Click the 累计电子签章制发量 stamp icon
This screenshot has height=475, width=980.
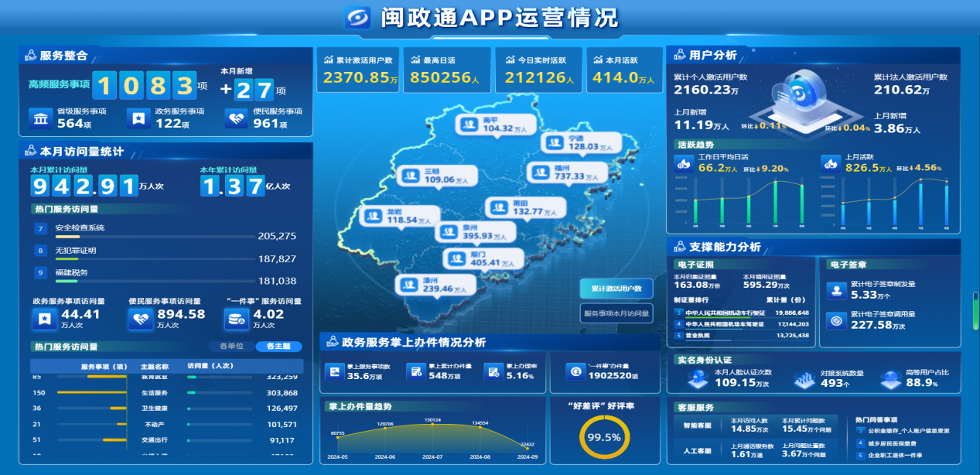(x=835, y=290)
